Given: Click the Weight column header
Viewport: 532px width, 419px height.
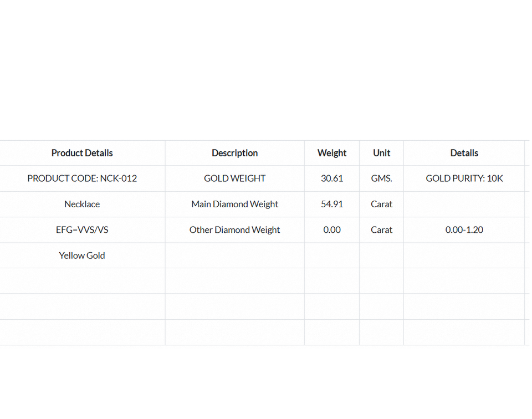Looking at the screenshot, I should [x=332, y=153].
